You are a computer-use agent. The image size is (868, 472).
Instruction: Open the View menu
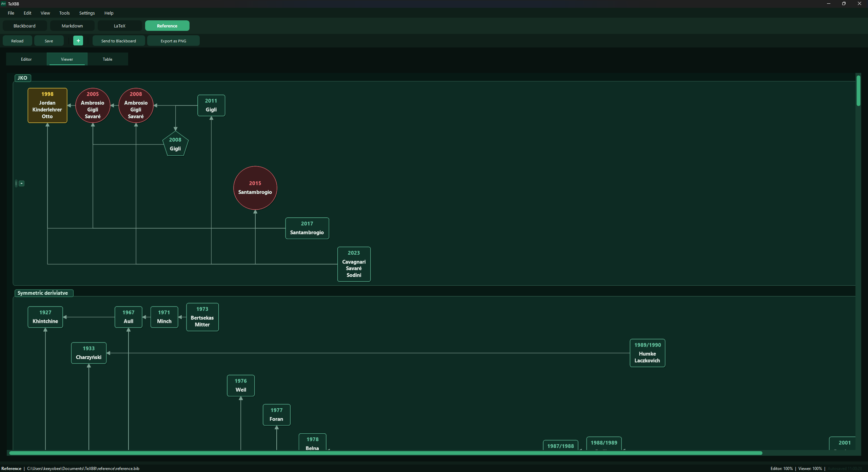click(45, 13)
